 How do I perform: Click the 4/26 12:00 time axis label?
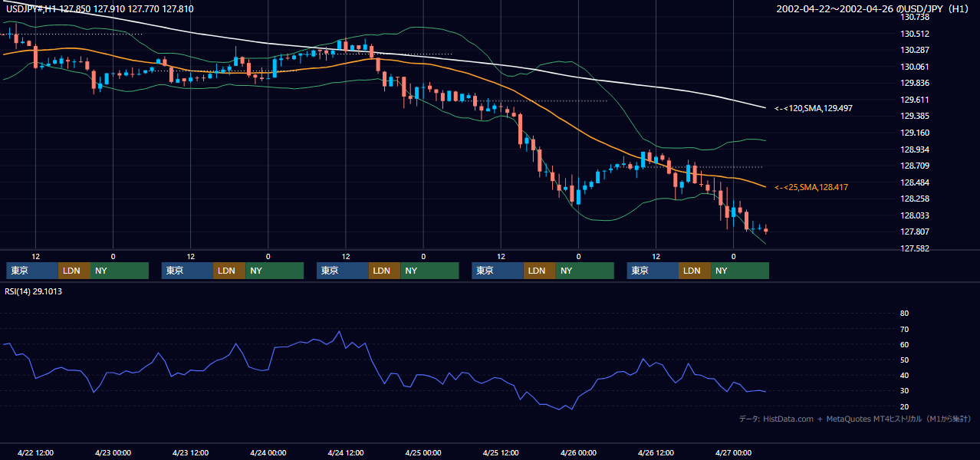(656, 452)
